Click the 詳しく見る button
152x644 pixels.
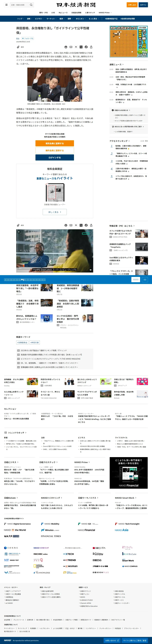coord(55,212)
